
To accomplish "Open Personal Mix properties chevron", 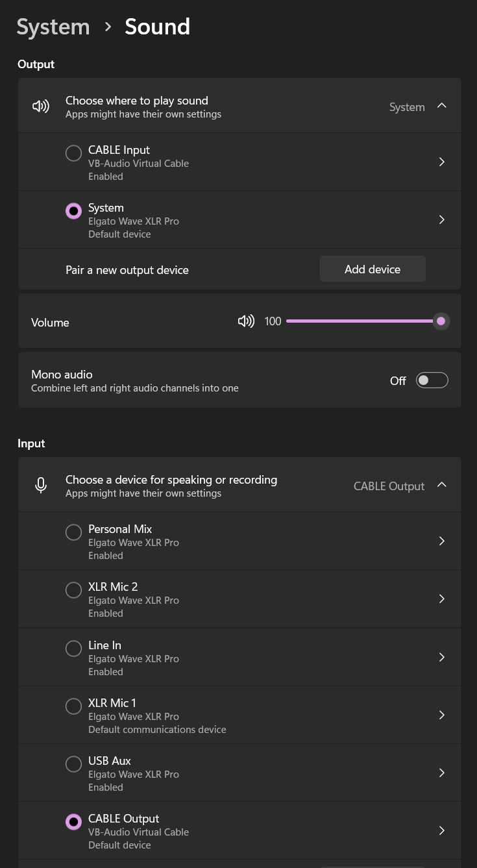I will coord(442,541).
